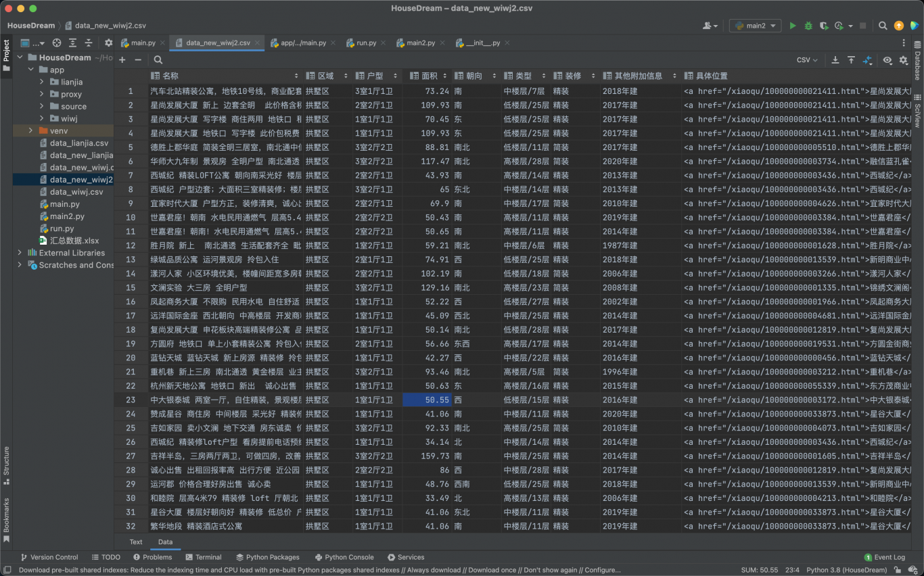Image resolution: width=924 pixels, height=576 pixels.
Task: Collapse all in Project tool window toolbar
Action: [88, 43]
